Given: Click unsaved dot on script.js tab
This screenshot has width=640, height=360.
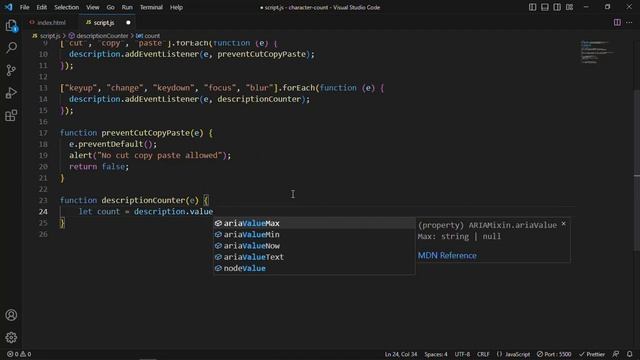Looking at the screenshot, I should point(128,22).
